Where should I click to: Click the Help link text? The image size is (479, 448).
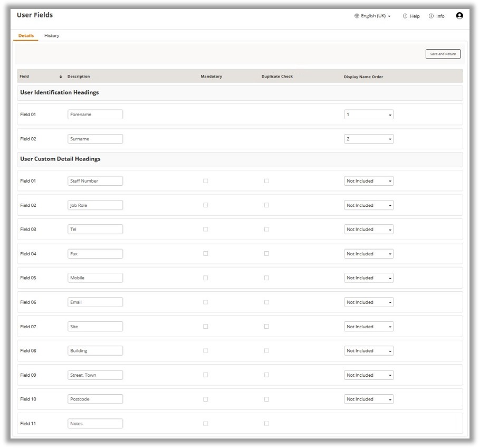tap(415, 16)
